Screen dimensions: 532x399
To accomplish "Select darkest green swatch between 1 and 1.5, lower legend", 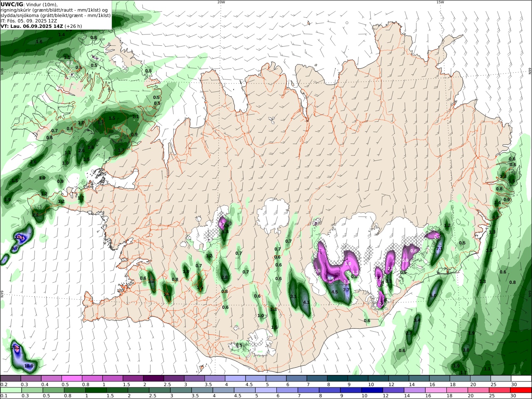I will click(x=95, y=390).
